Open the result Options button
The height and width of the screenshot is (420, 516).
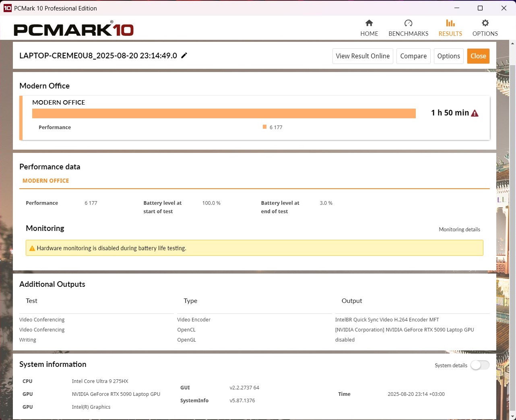point(448,56)
